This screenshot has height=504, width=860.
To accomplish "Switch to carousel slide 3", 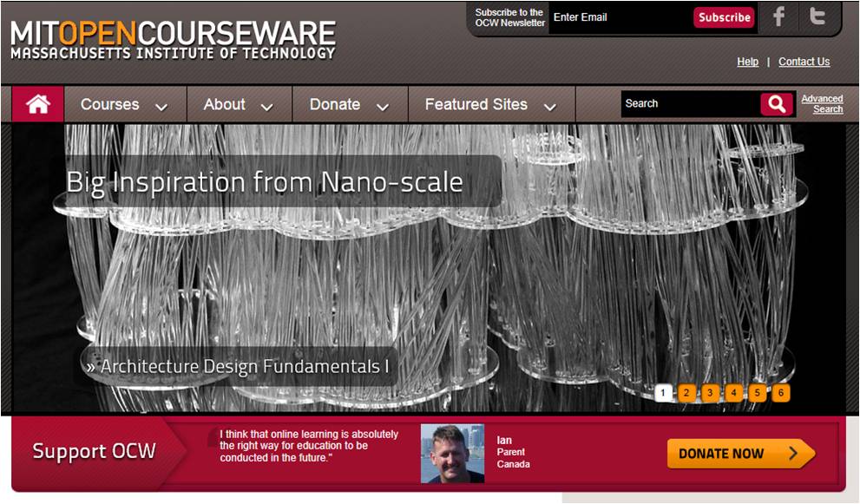I will click(710, 393).
